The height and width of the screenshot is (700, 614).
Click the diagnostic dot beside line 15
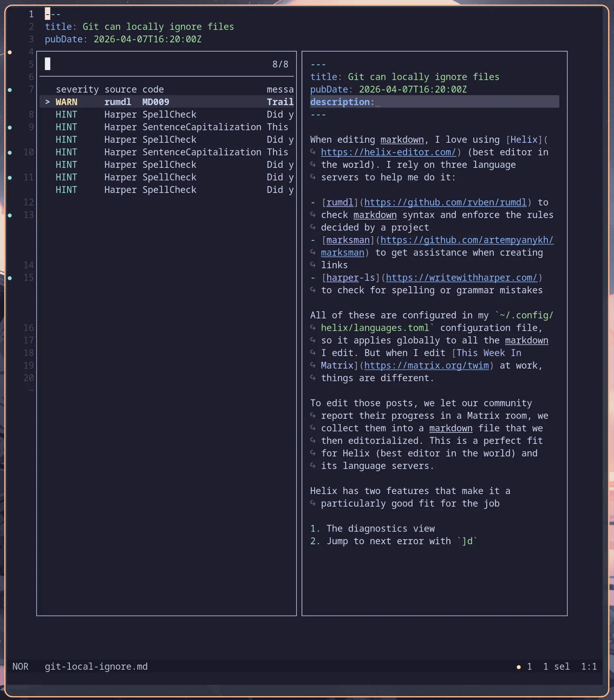9,278
